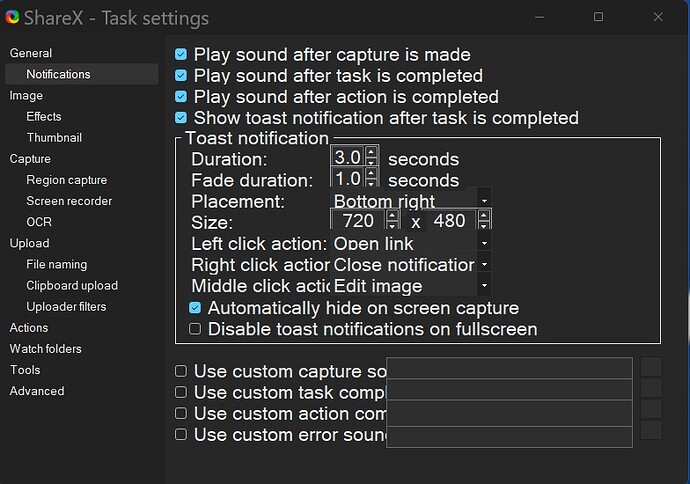Toggle Show toast notification after task completed
690x484 pixels.
click(181, 117)
